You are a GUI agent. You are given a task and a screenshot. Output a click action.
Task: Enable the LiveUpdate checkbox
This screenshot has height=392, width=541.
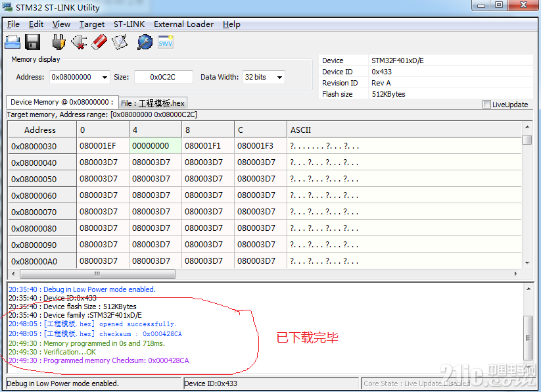486,104
